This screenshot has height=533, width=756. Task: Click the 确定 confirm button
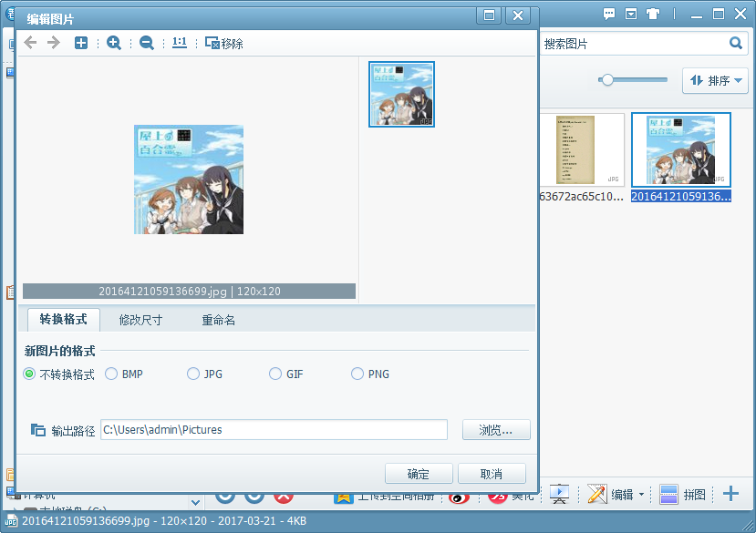point(419,474)
